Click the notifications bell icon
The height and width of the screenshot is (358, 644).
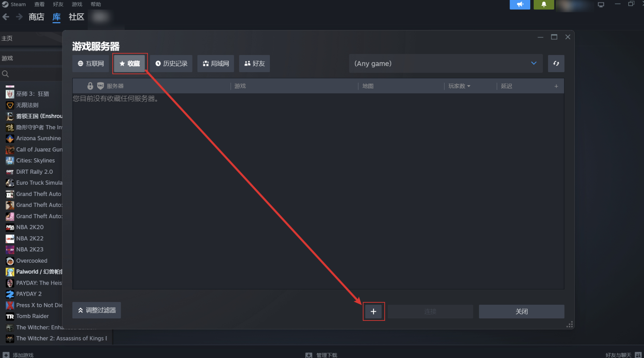(x=544, y=5)
